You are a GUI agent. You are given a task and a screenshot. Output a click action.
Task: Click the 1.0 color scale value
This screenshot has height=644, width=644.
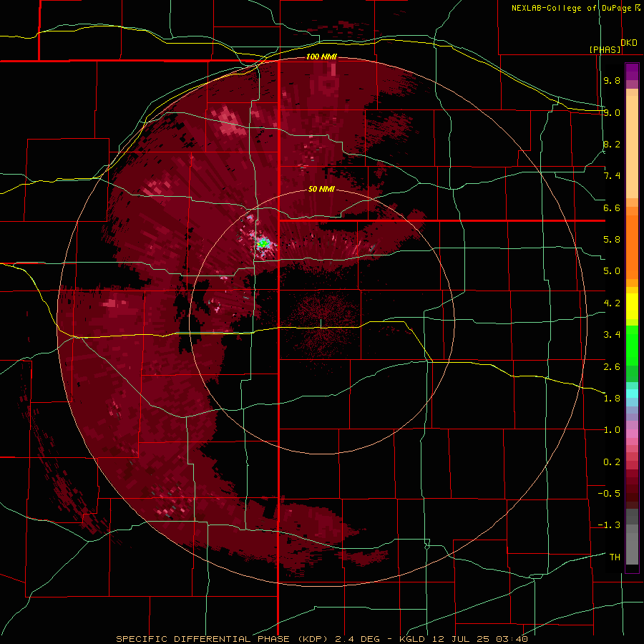[x=612, y=430]
